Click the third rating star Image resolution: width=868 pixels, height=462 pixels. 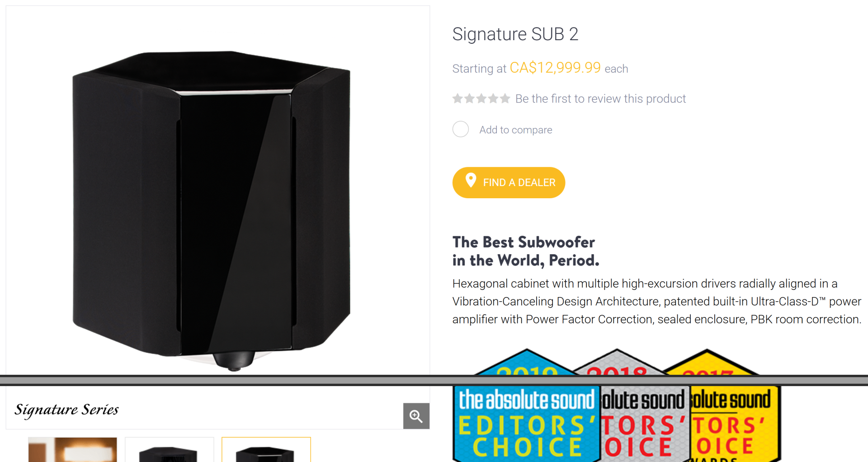tap(481, 98)
